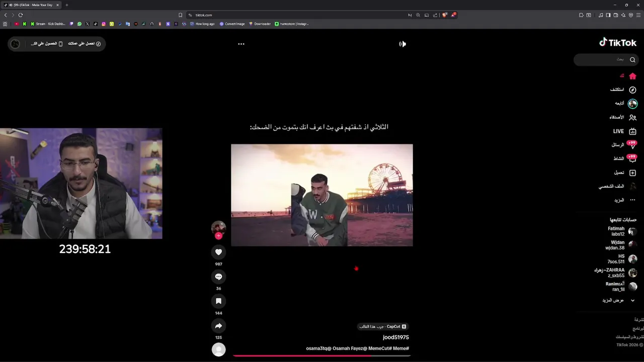The image size is (644, 362).
Task: Click 'احصل على عملات' get coins button
Action: 85,44
